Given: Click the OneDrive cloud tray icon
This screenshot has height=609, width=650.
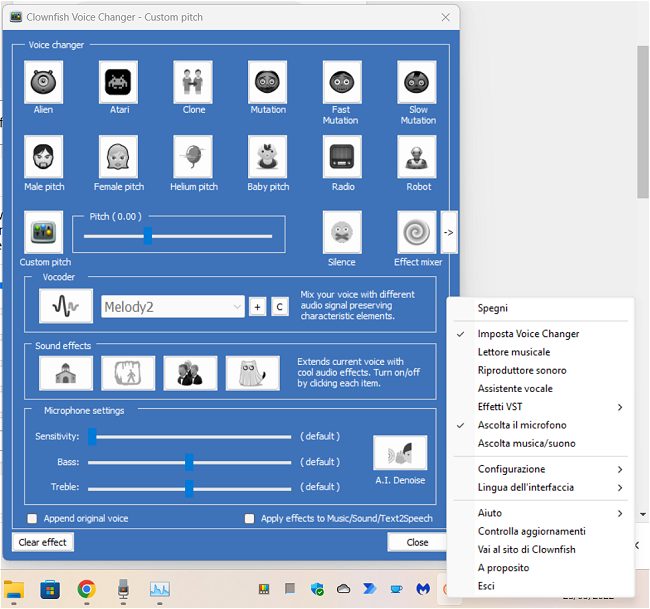Looking at the screenshot, I should [343, 589].
